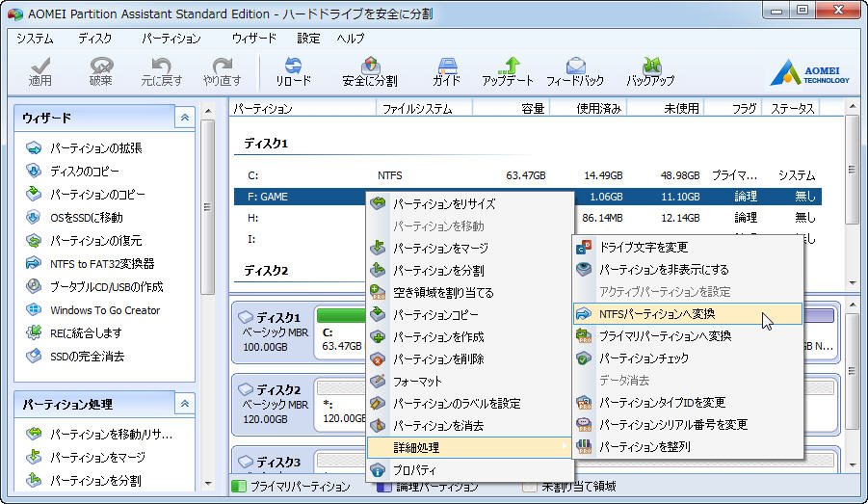Viewport: 868px width, 504px height.
Task: Select パーティションを作成 context menu entry
Action: pyautogui.click(x=470, y=336)
